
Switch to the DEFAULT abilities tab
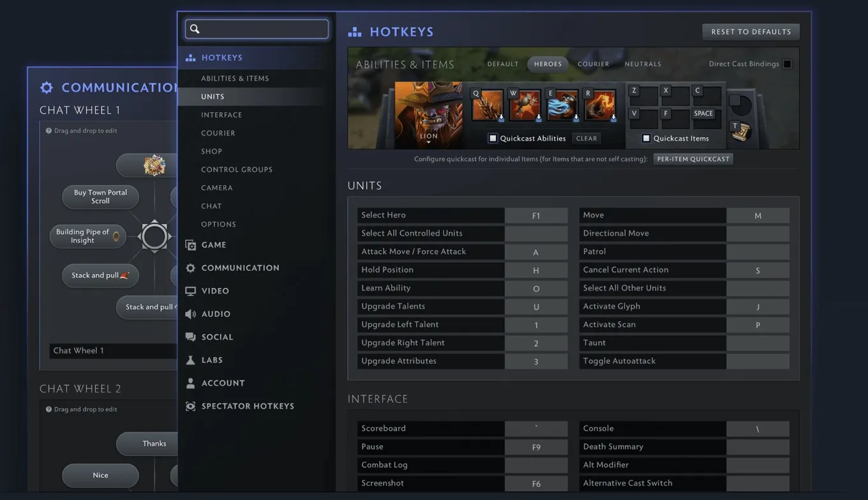pos(503,64)
